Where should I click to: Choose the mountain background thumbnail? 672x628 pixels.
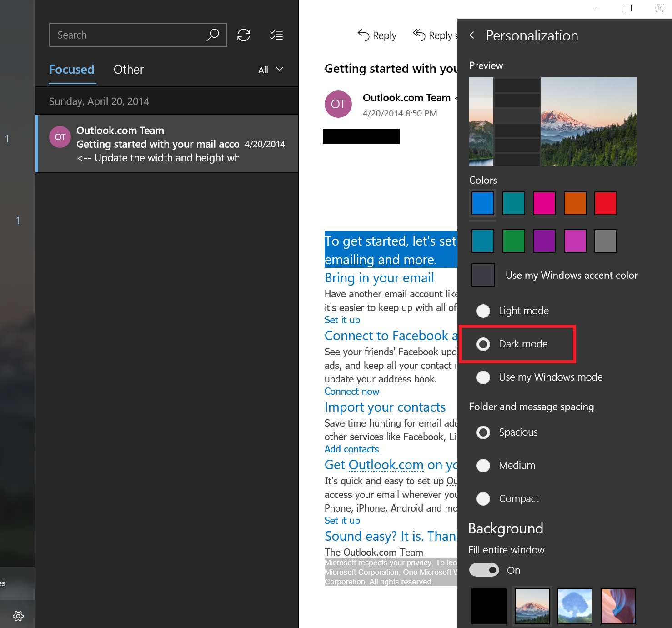click(532, 606)
